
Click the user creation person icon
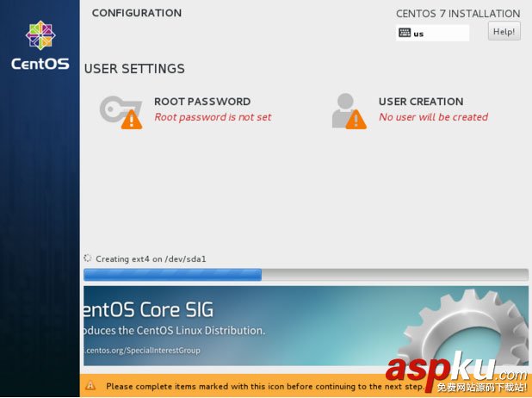[x=345, y=109]
